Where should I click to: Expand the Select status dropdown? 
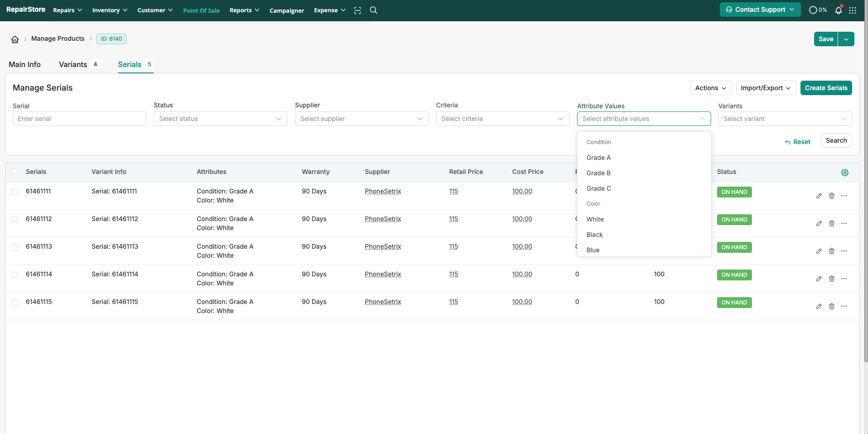(220, 119)
